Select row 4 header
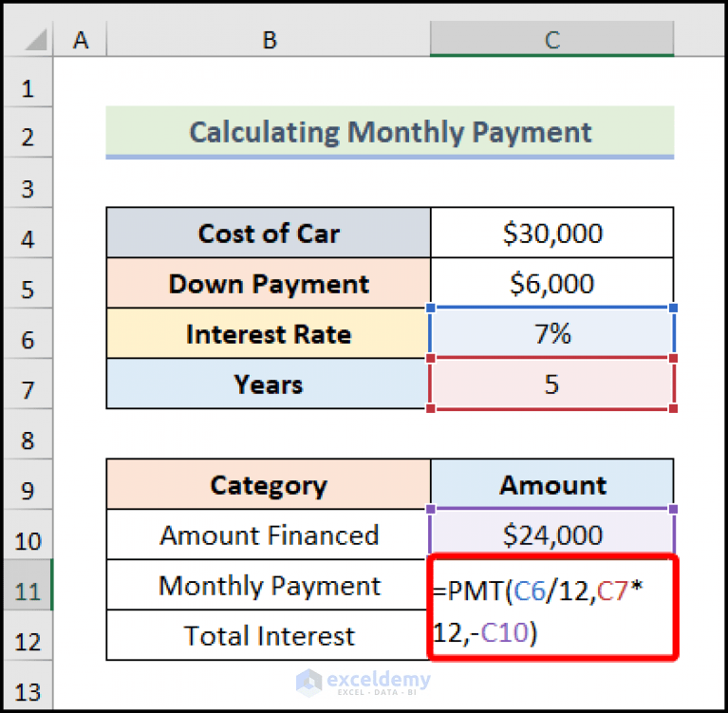728x713 pixels. (28, 234)
